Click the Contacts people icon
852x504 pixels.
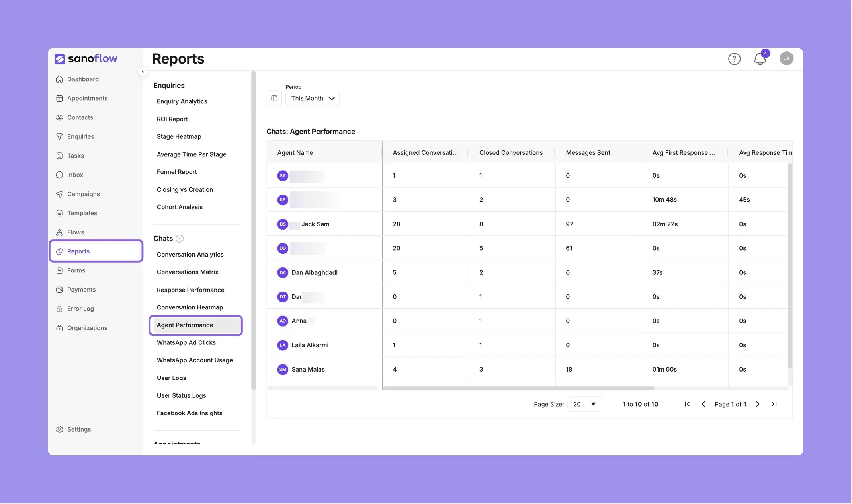60,117
